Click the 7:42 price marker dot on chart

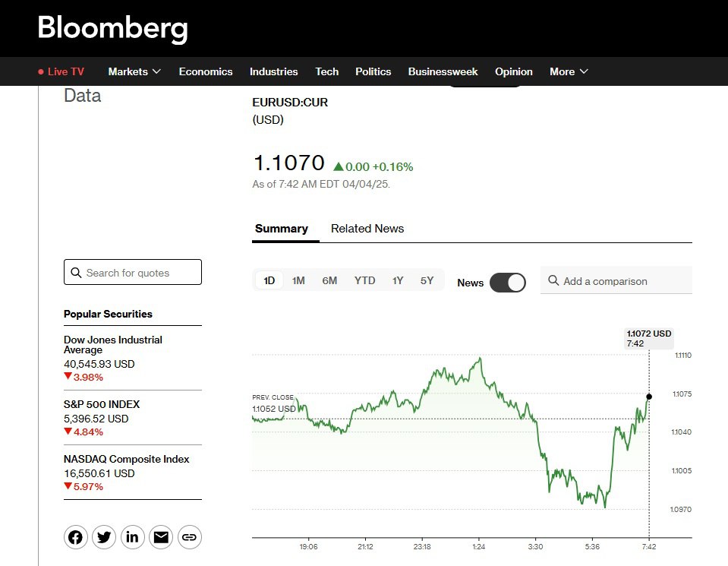point(649,397)
